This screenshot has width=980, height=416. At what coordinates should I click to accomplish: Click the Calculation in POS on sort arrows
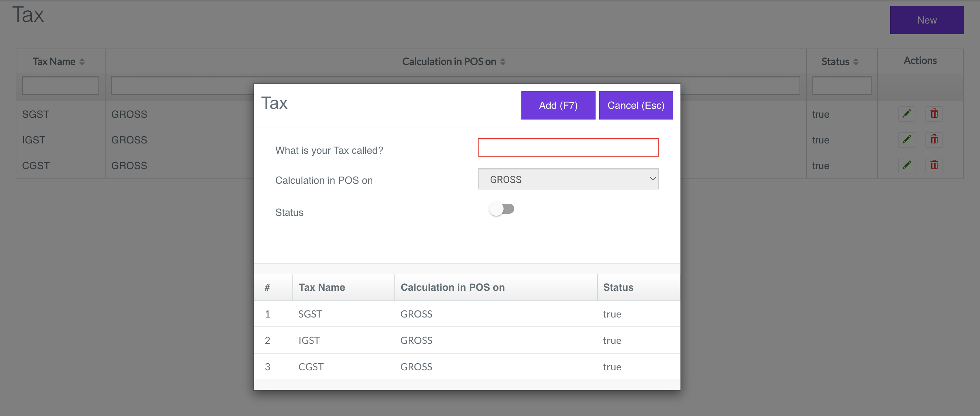503,62
